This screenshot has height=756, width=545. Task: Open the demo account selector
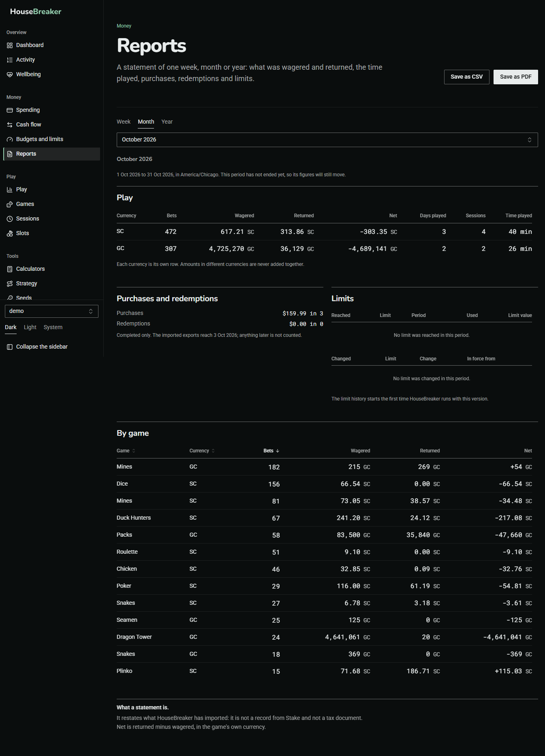(x=51, y=311)
